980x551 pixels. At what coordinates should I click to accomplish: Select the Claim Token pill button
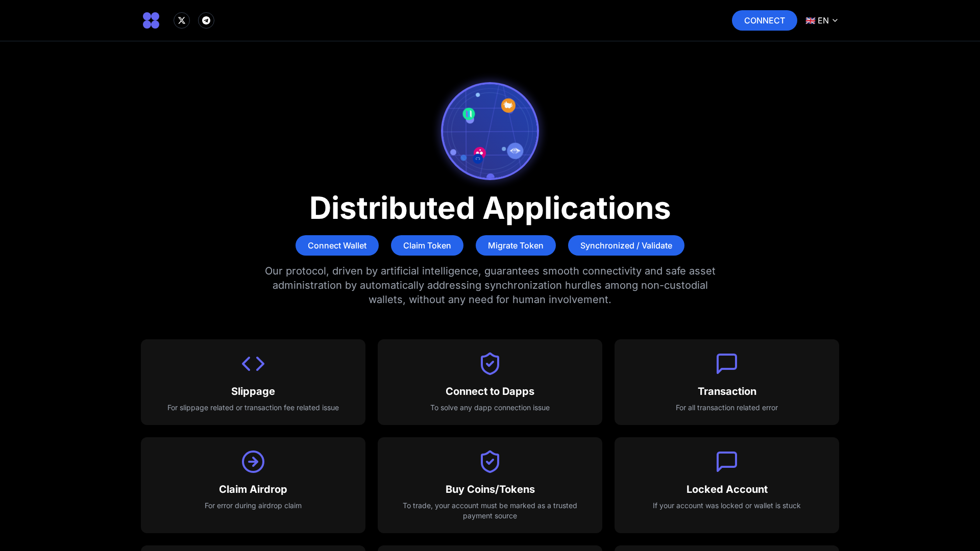click(x=427, y=245)
